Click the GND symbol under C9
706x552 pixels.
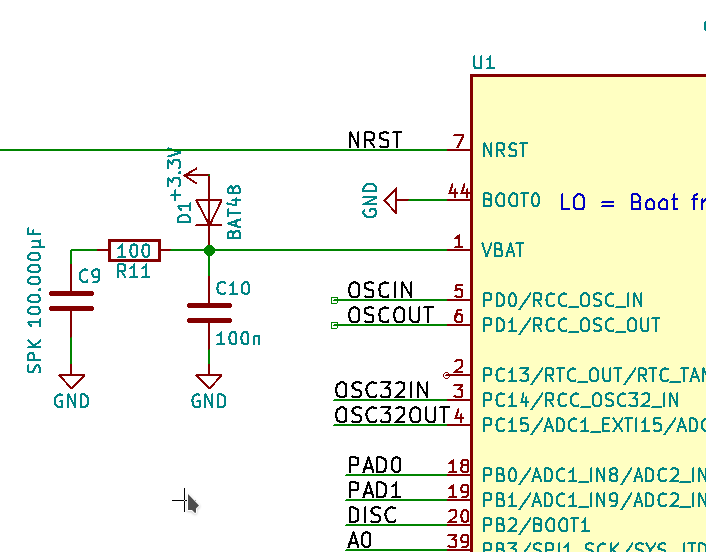tap(71, 381)
